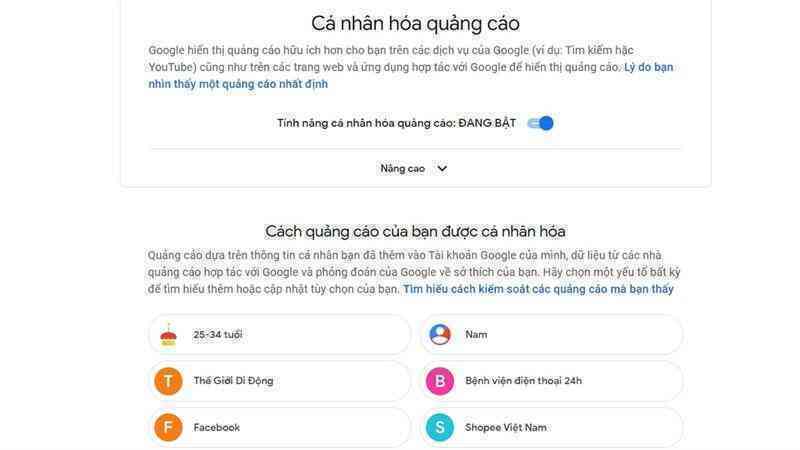Open the Shopee Việt Nam advertiser entry
The image size is (800, 450).
[552, 428]
